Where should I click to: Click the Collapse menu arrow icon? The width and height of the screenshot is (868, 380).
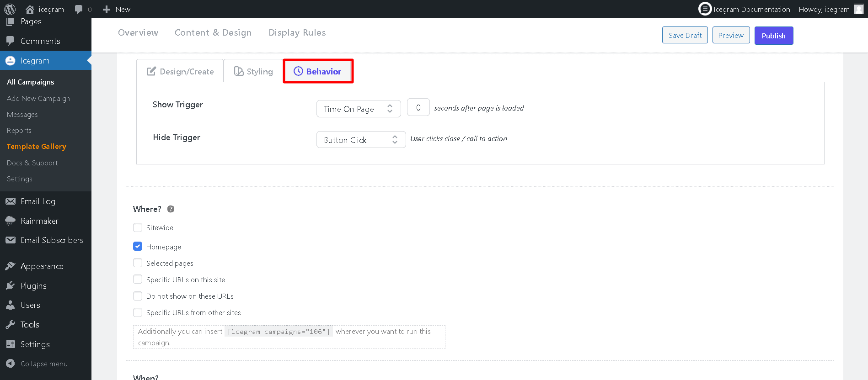click(x=10, y=364)
